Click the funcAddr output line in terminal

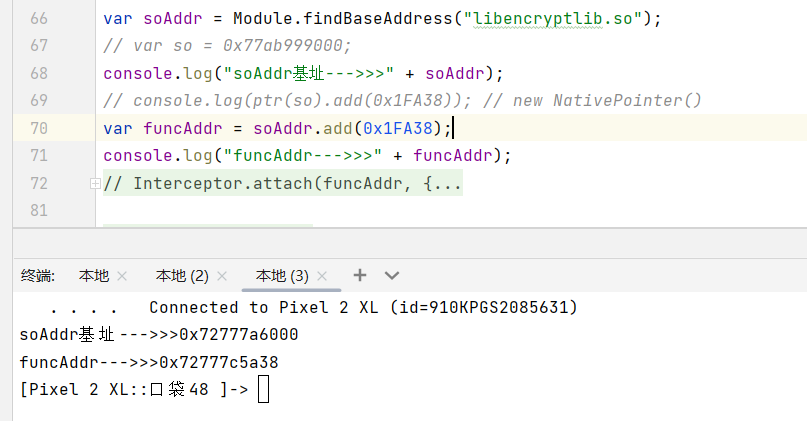[148, 362]
